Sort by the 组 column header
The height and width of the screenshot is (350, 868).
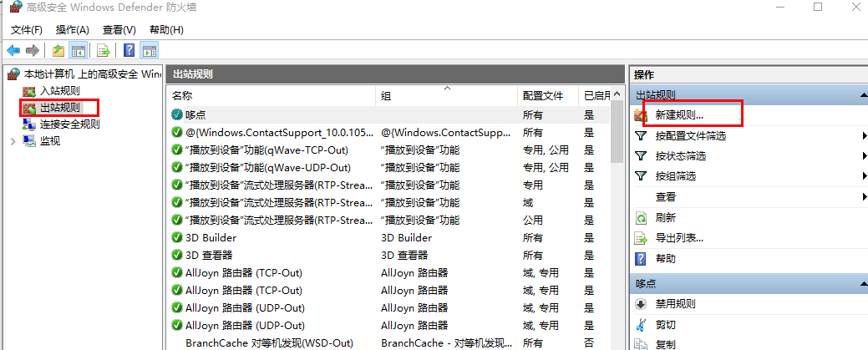pyautogui.click(x=447, y=96)
